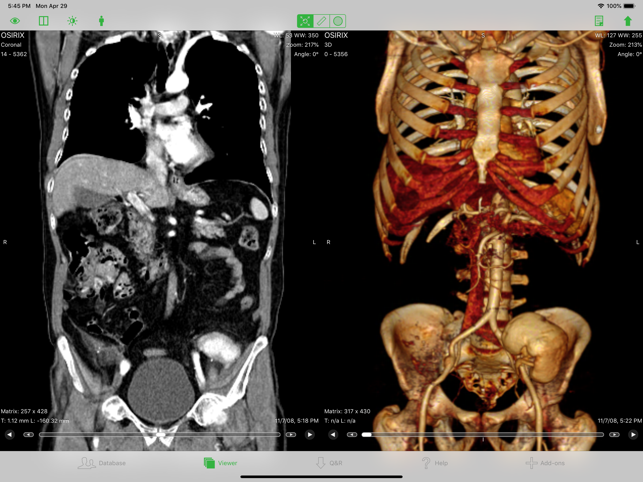The height and width of the screenshot is (482, 643).
Task: Open the report document icon
Action: (599, 21)
